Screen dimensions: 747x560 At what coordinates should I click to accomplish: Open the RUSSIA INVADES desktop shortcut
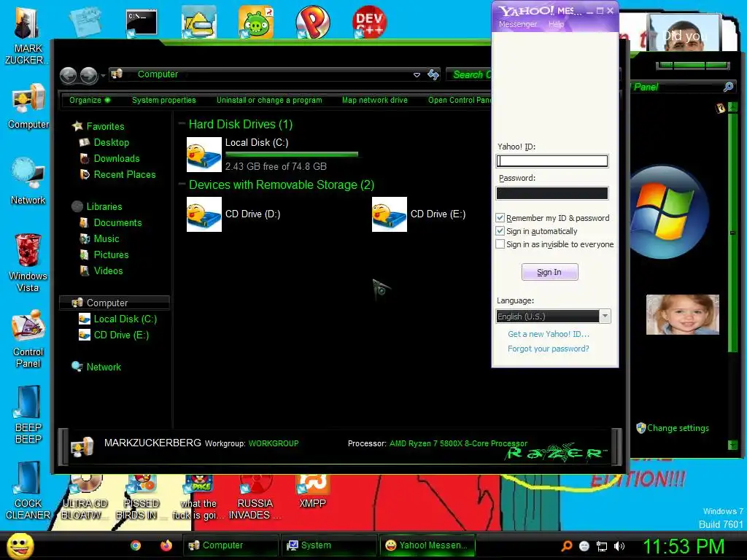coord(255,497)
